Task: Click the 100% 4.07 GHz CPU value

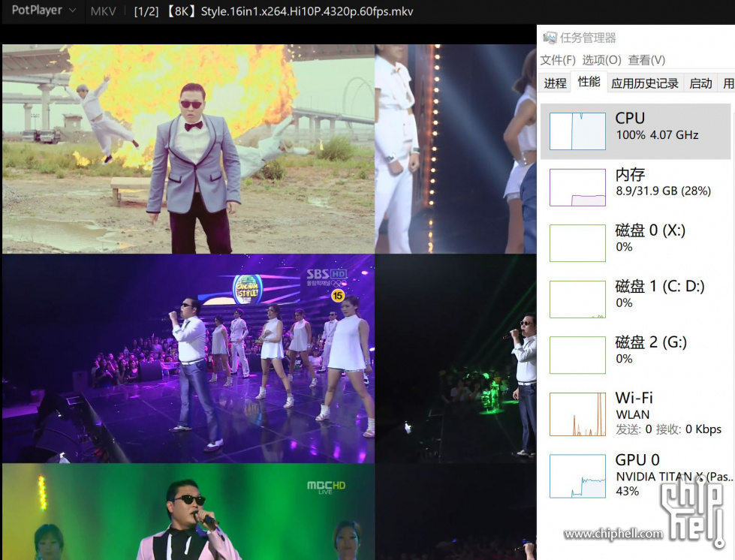Action: (x=657, y=135)
